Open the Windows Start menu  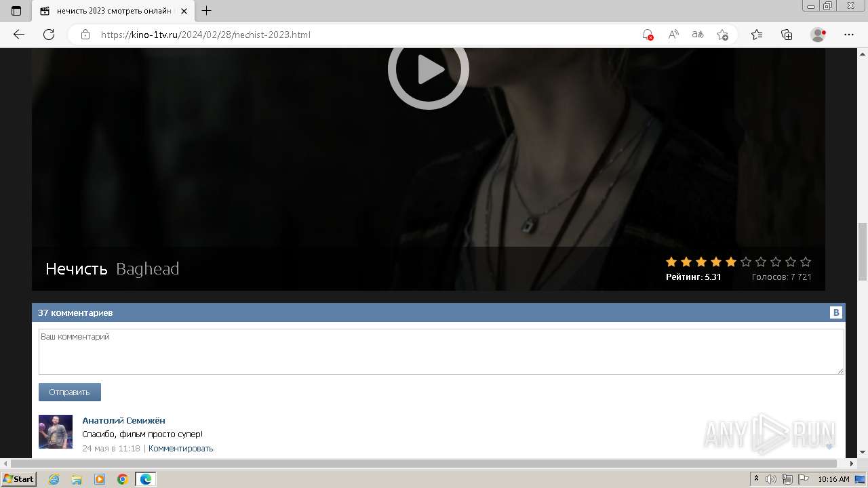[18, 479]
